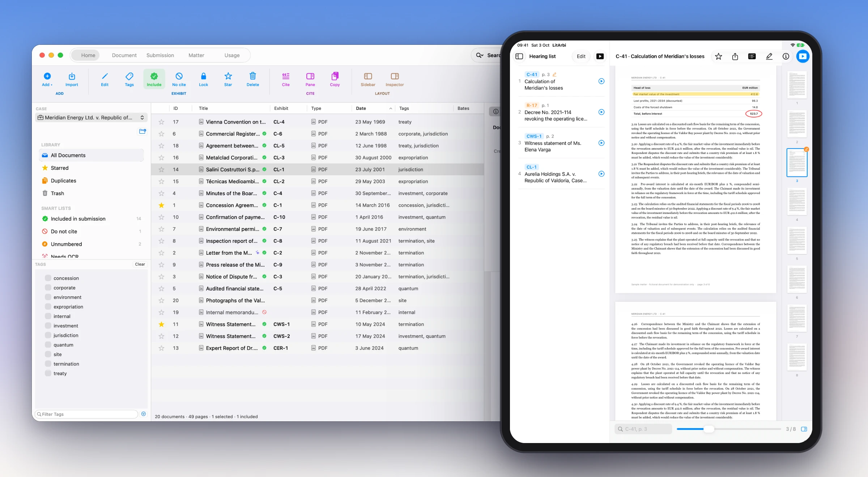The image size is (868, 477).
Task: Click the Clear tags button
Action: click(140, 265)
